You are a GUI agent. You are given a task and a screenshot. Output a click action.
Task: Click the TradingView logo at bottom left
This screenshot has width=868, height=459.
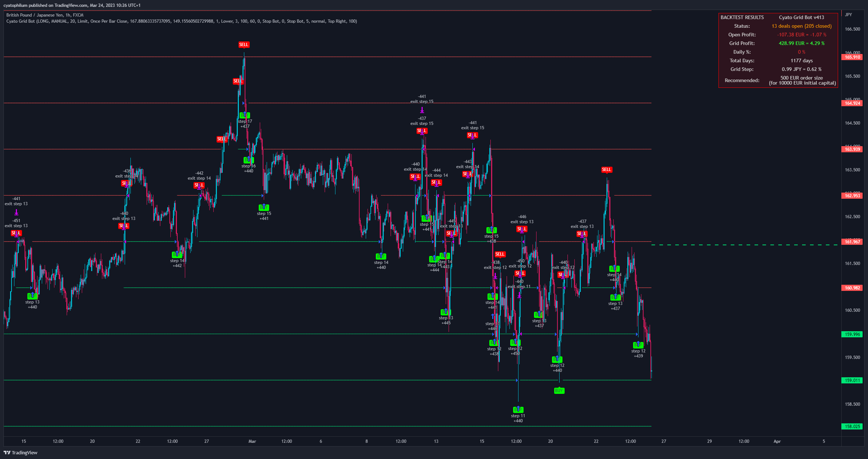21,453
